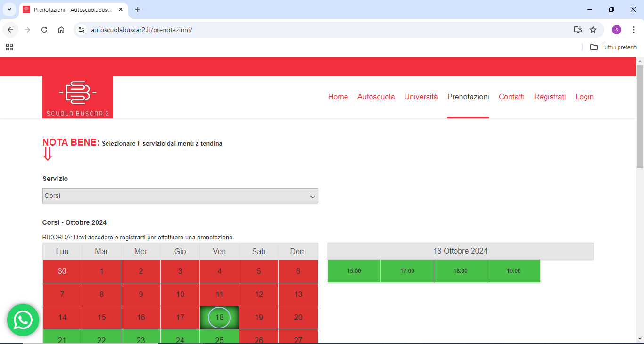Click the WhatsApp chat icon
Image resolution: width=644 pixels, height=344 pixels.
[x=23, y=320]
